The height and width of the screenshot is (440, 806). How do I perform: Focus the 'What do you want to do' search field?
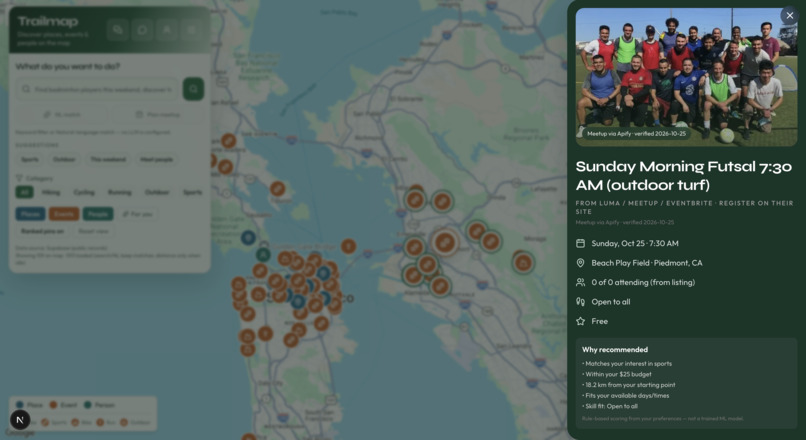pyautogui.click(x=97, y=89)
